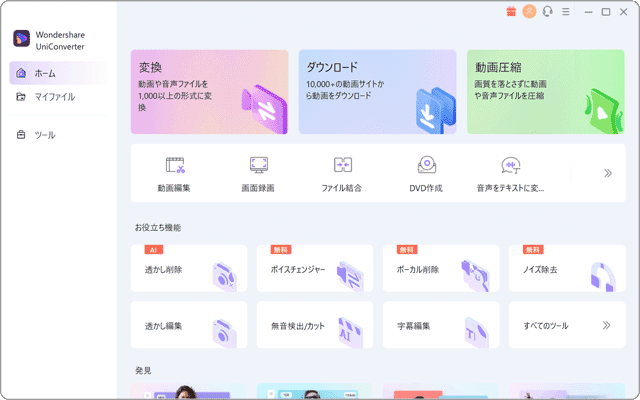Open the ダウンロード card
This screenshot has height=400, width=640.
click(377, 92)
